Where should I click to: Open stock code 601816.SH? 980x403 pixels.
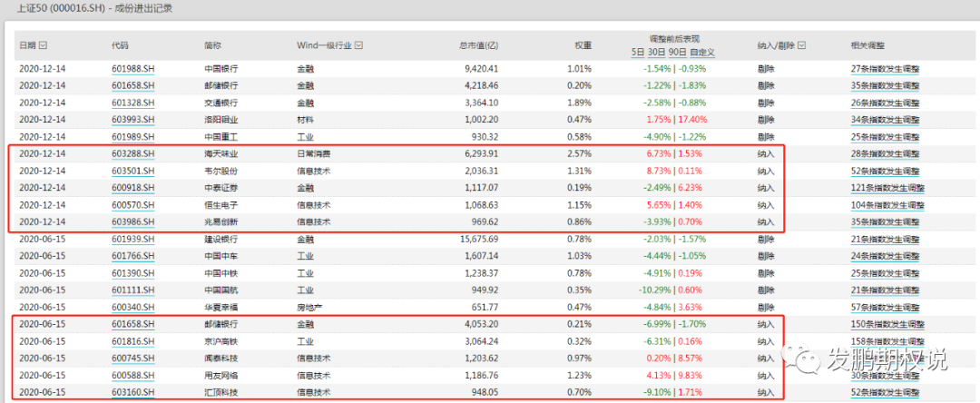(x=132, y=341)
